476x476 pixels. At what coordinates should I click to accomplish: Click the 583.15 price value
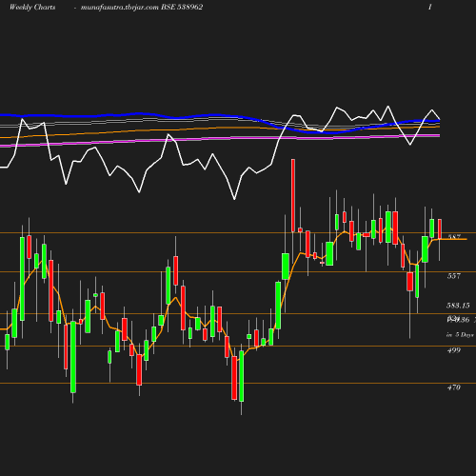click(x=458, y=306)
